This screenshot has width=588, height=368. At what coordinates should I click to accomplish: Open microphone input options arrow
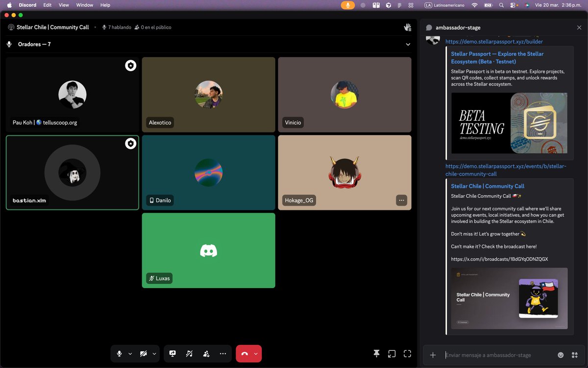(x=130, y=353)
